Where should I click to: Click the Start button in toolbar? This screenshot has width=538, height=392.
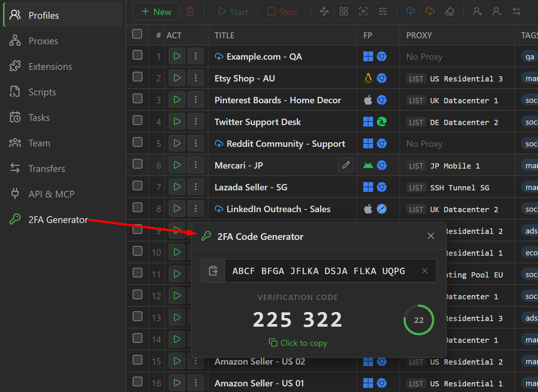point(233,12)
